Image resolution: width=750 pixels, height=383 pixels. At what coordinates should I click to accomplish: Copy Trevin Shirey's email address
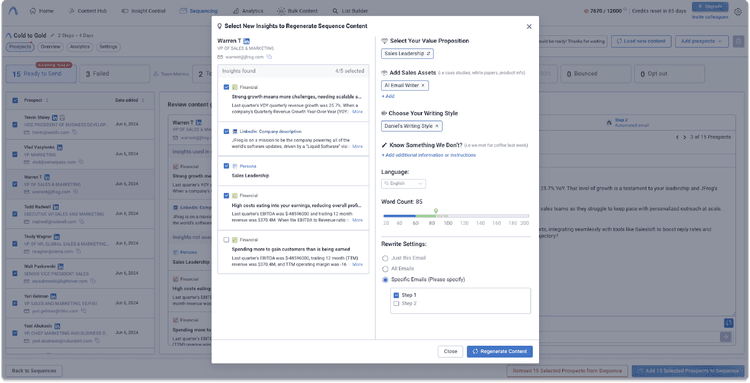click(75, 132)
